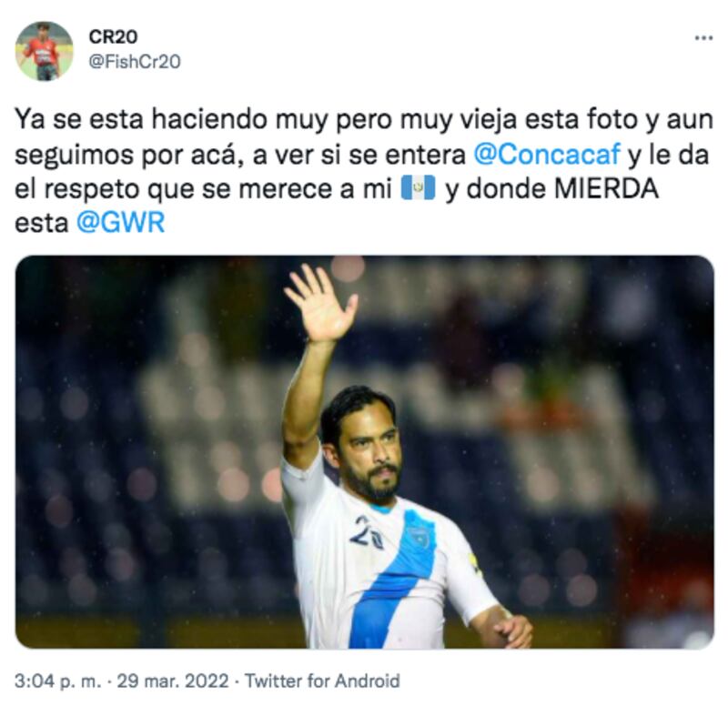This screenshot has height=706, width=728.
Task: Click the player's clenched fist in the photo
Action: point(514,630)
